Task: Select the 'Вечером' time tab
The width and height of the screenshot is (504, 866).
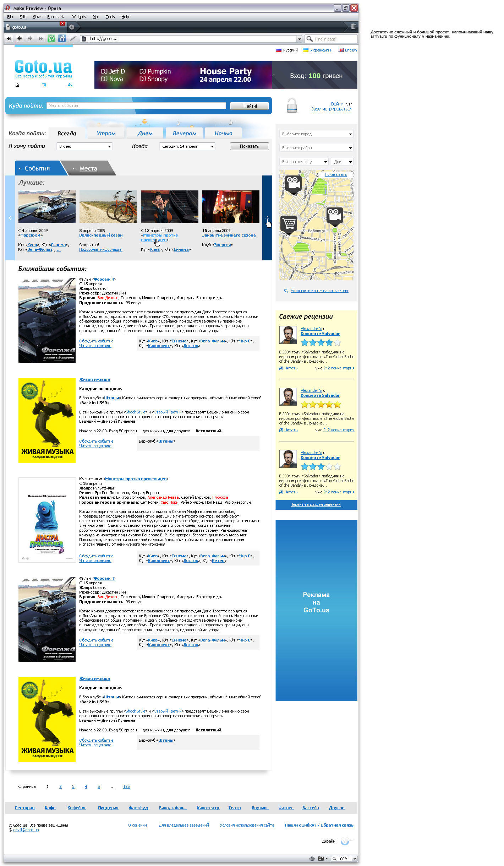Action: [x=185, y=133]
